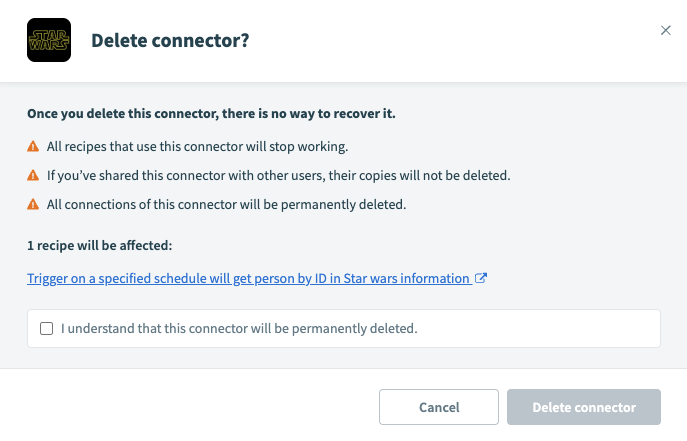
Task: Tick the permanent deletion acknowledgement checkbox
Action: (x=46, y=328)
